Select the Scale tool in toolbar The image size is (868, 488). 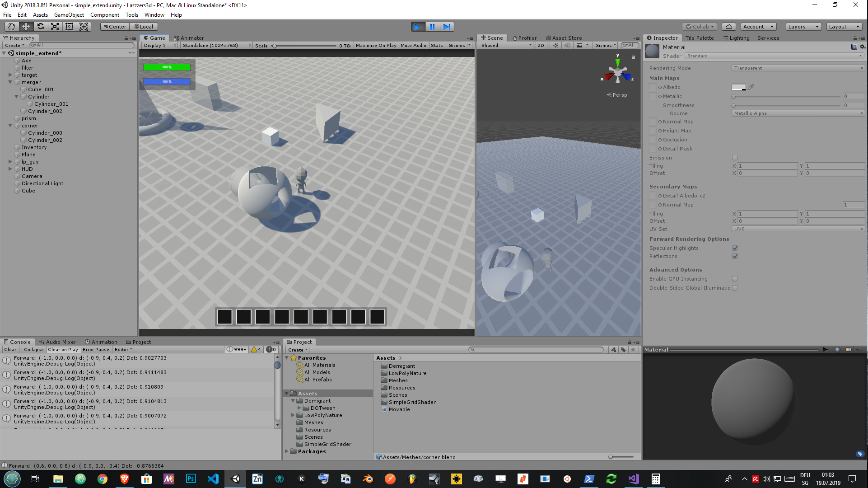coord(55,27)
